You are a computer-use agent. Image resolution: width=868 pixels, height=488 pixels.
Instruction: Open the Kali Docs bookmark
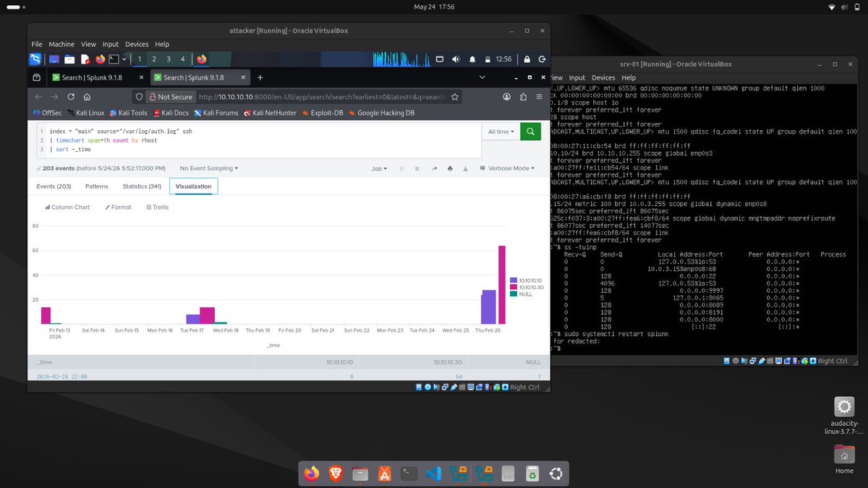[171, 113]
